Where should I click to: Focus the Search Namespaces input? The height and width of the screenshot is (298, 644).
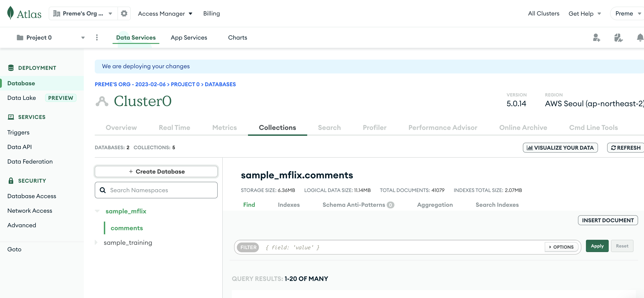click(x=156, y=190)
